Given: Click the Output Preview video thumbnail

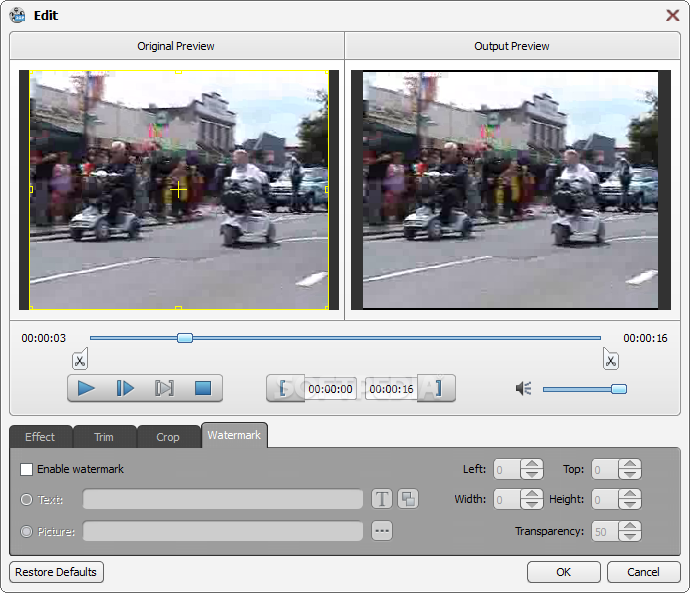Looking at the screenshot, I should [510, 190].
